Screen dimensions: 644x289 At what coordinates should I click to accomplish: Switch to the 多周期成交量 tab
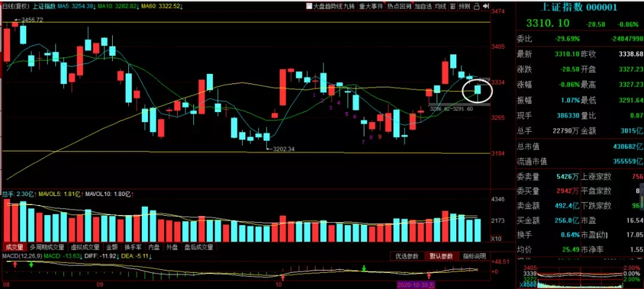click(x=47, y=247)
